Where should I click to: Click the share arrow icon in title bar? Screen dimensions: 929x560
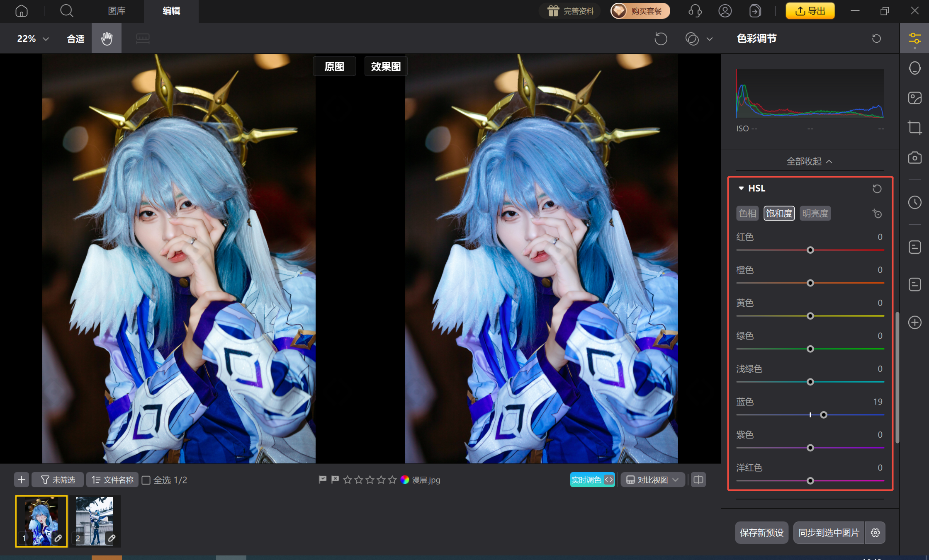coord(755,11)
